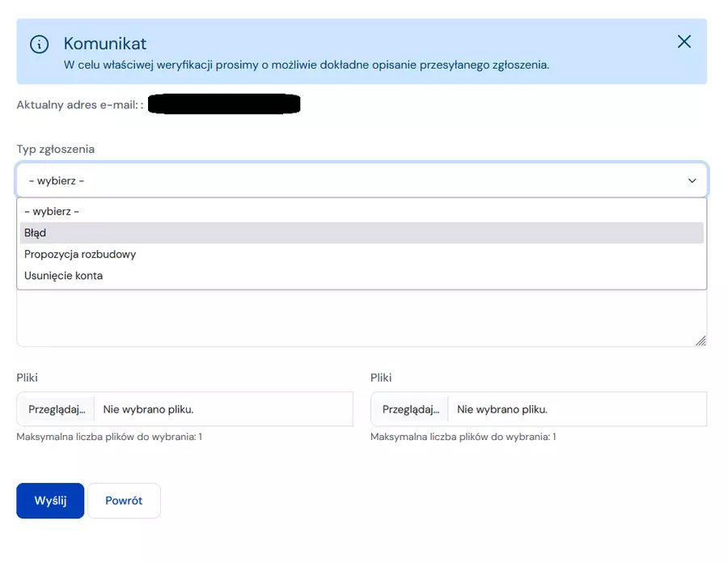728x563 pixels.
Task: Click the chevron arrow of Typ zgłoszenia
Action: click(692, 181)
